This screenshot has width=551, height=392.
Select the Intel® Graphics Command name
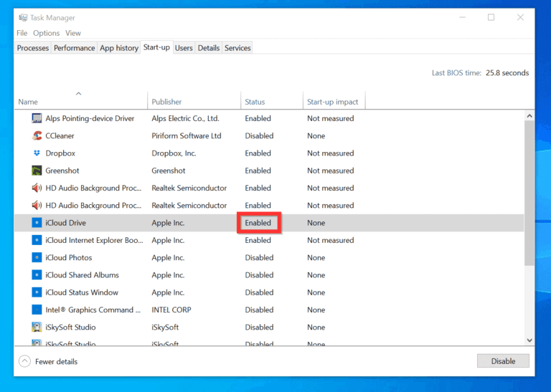pos(93,310)
